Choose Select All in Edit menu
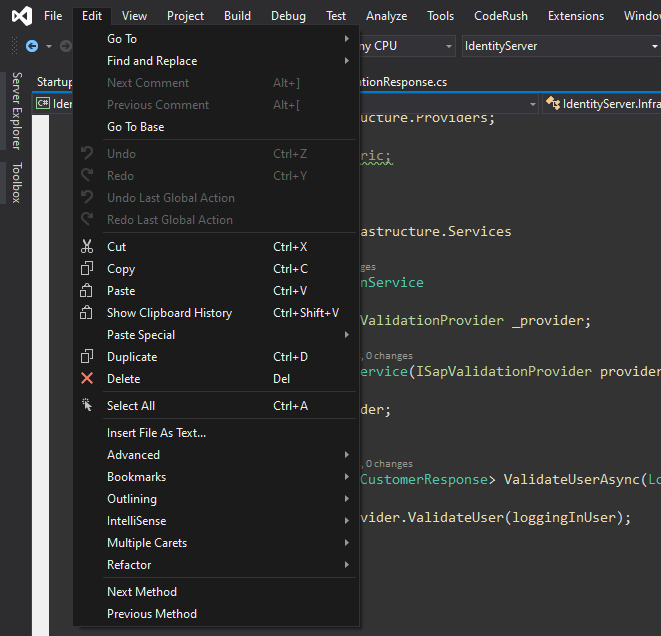This screenshot has height=636, width=661. 216,405
